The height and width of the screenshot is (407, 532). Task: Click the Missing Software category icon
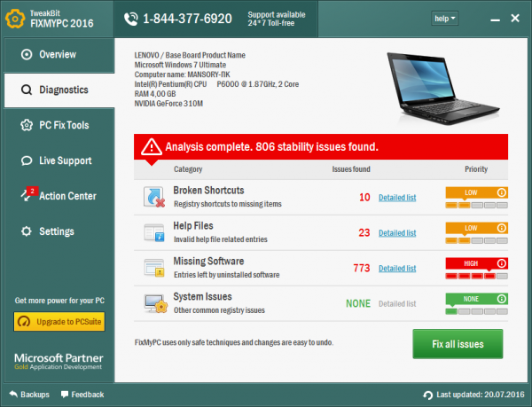click(x=154, y=268)
